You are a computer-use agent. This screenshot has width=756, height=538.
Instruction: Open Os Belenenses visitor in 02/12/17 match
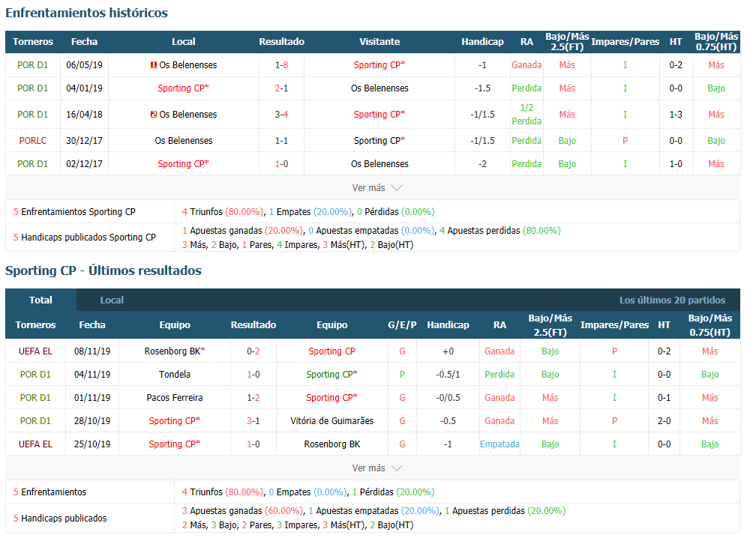tap(379, 164)
